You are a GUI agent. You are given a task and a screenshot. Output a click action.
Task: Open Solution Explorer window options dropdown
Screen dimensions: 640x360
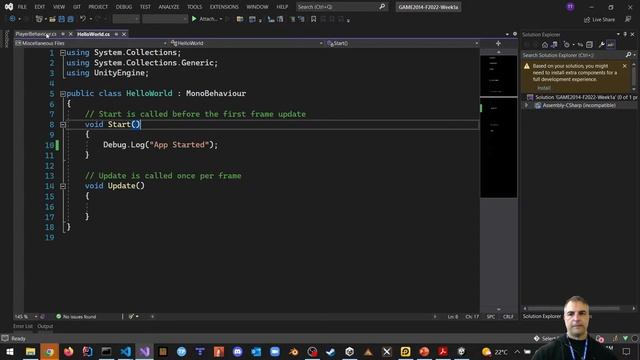618,34
